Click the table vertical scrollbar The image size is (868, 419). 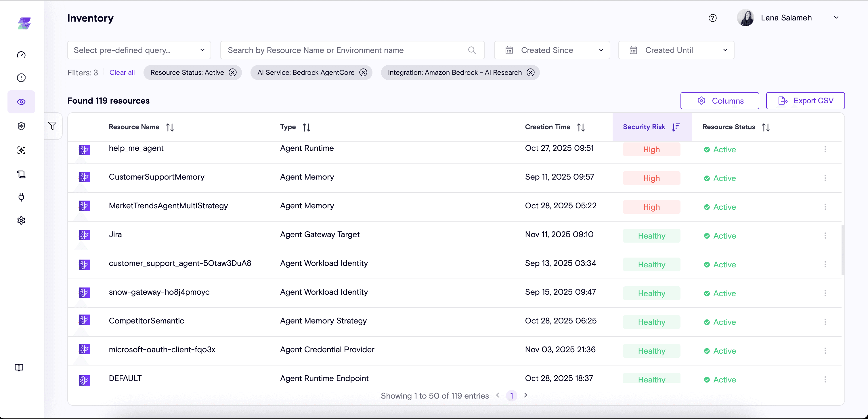click(843, 250)
